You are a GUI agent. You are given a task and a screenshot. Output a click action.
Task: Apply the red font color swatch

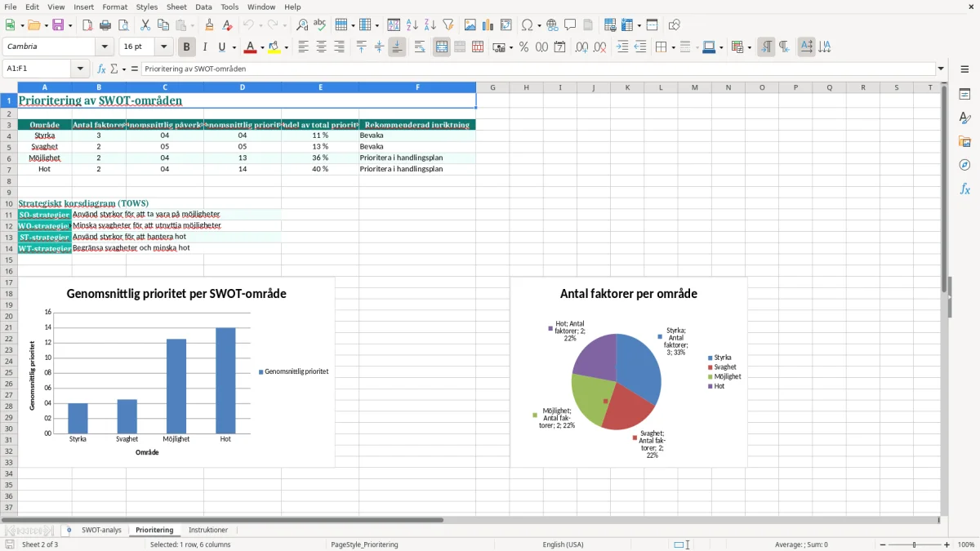(x=249, y=47)
